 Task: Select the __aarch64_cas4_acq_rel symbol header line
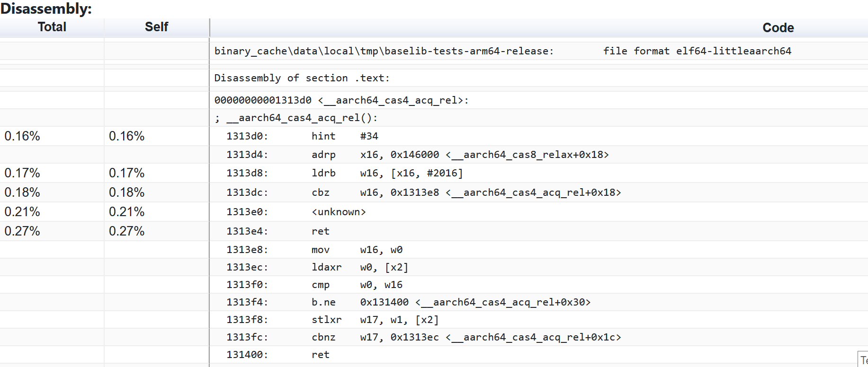[341, 100]
